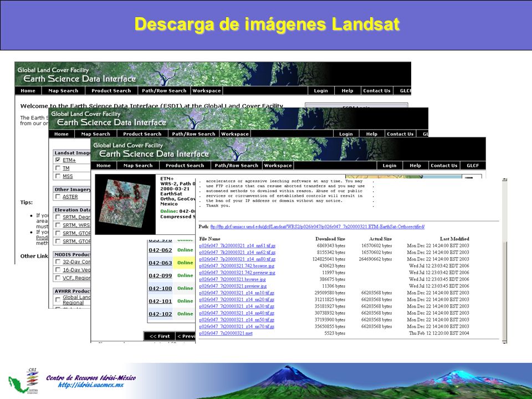Open Map Search in the front ESDI window
The image size is (532, 399).
(138, 166)
